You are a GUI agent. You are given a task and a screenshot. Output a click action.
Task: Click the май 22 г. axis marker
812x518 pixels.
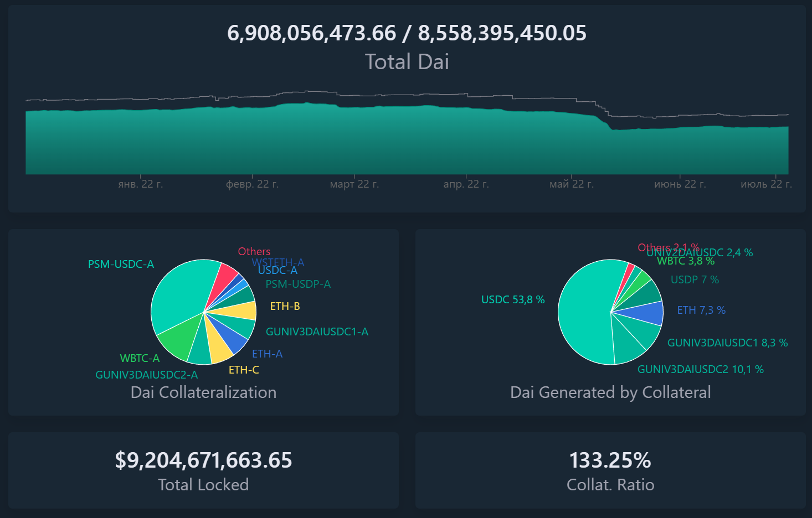(x=572, y=184)
